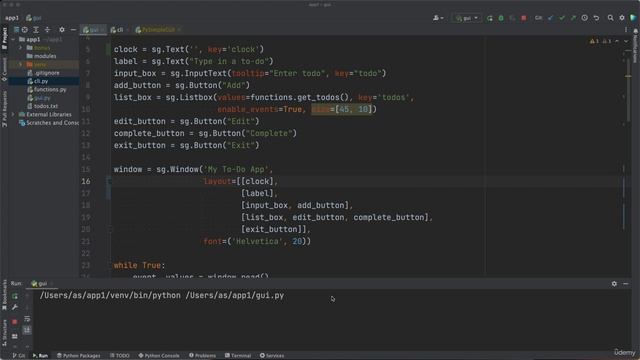Open the Bookmarks tool window stripe
Image resolution: width=640 pixels, height=360 pixels.
pos(4,295)
